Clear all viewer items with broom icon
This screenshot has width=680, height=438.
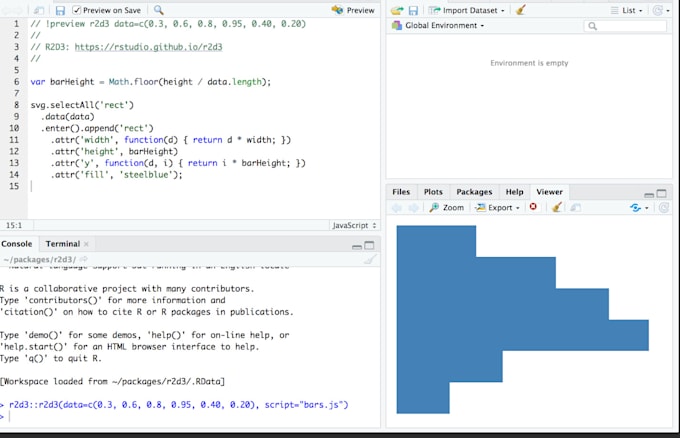[557, 207]
